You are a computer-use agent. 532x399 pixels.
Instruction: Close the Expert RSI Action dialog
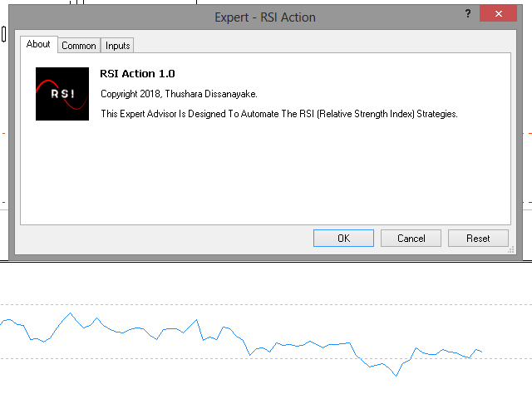click(498, 13)
